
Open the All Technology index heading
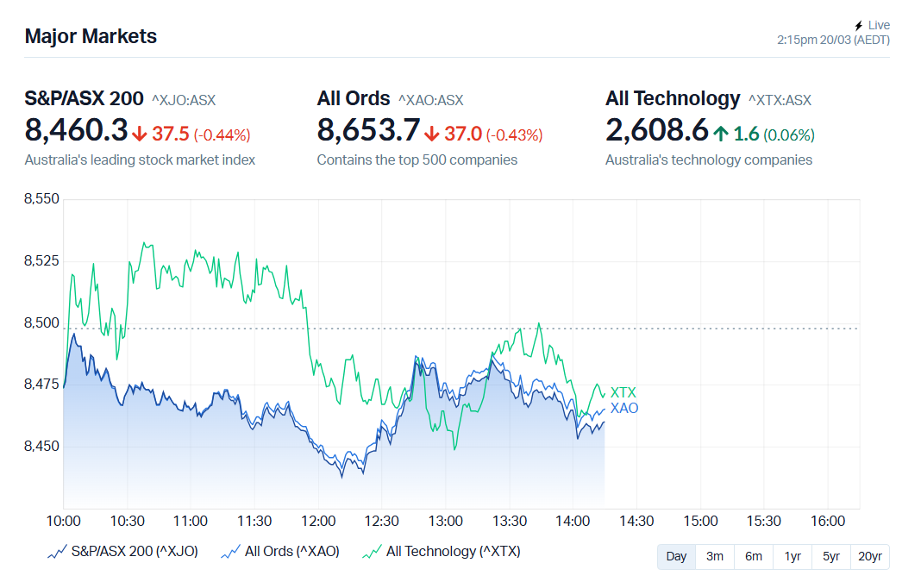(673, 98)
